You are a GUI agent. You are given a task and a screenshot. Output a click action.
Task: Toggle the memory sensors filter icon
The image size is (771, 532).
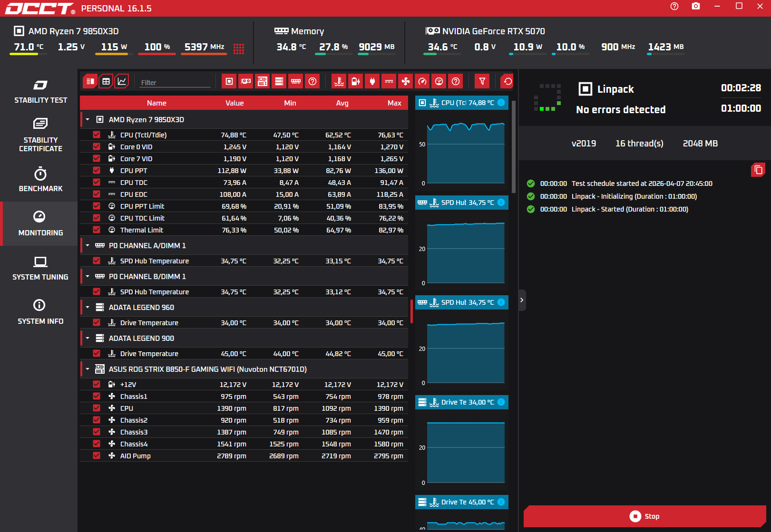[296, 81]
